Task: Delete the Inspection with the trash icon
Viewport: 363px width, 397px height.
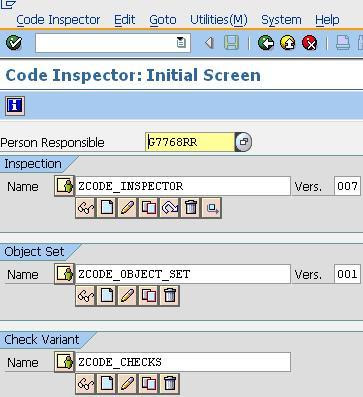Action: click(191, 208)
